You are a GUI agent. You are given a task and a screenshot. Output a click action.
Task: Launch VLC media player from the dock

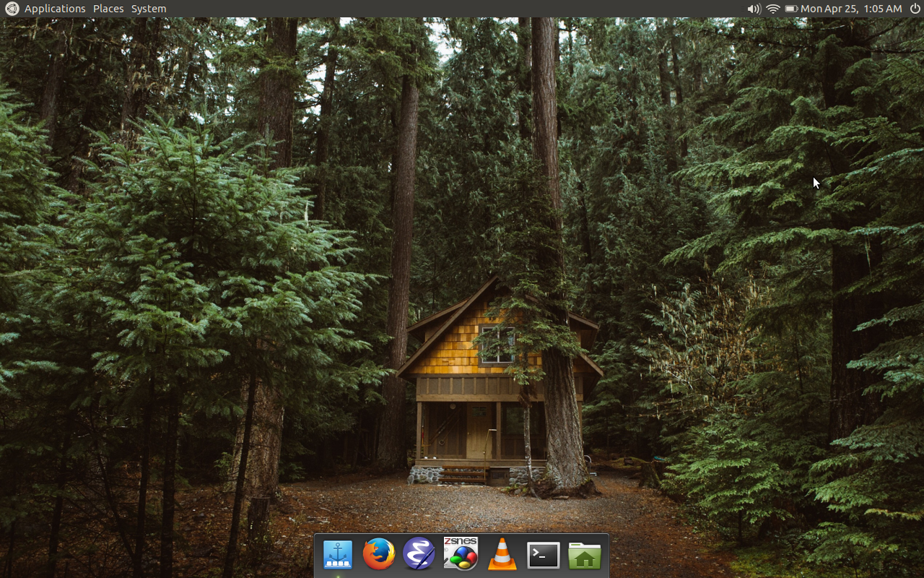[502, 555]
